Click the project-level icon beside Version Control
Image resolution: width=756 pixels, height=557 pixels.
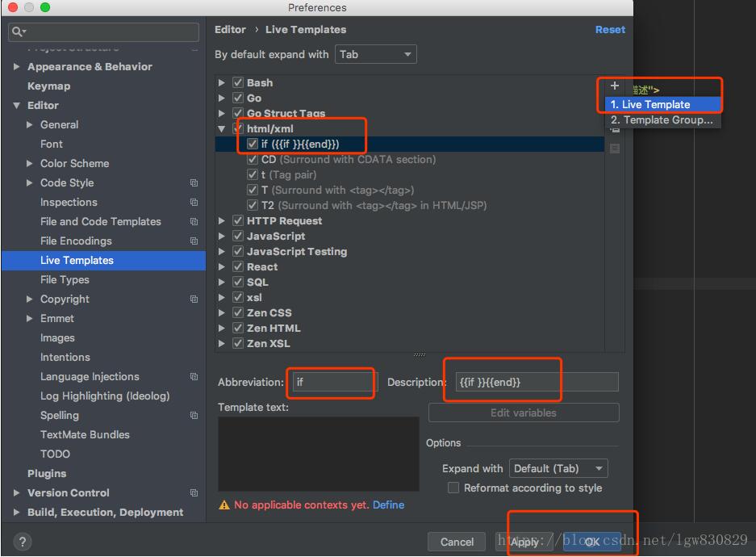(x=194, y=493)
